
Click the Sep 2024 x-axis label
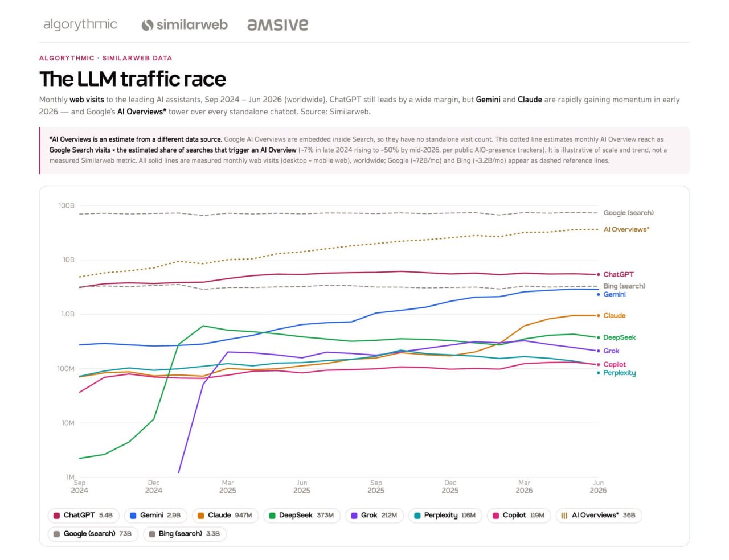click(x=79, y=487)
